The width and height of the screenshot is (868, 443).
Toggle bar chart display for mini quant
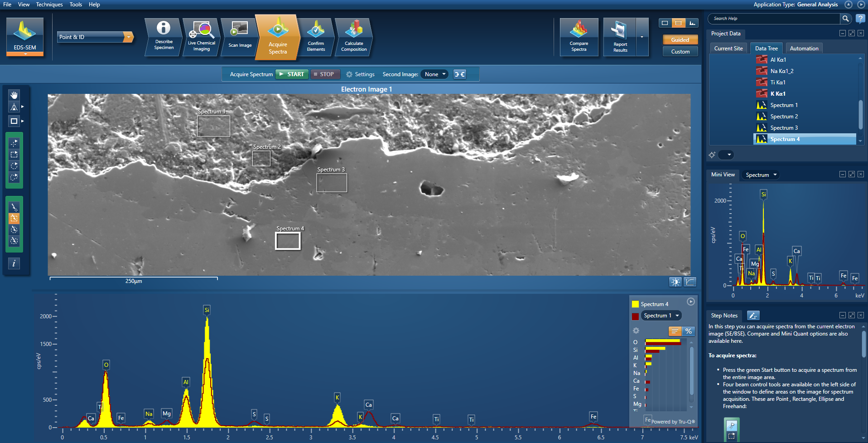675,331
